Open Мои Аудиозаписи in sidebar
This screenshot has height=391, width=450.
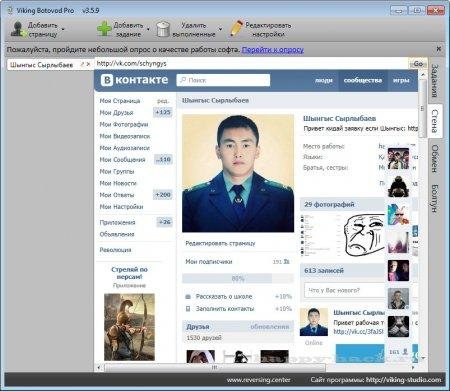pos(124,148)
